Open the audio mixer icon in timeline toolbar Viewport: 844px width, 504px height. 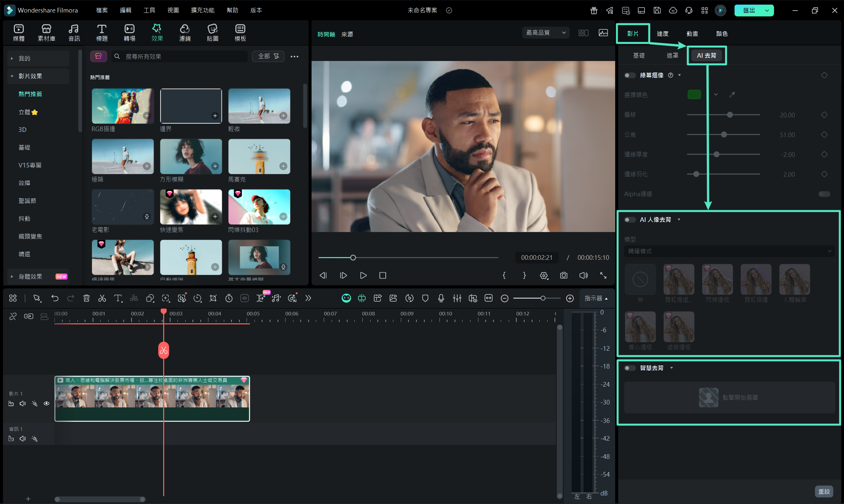point(457,298)
